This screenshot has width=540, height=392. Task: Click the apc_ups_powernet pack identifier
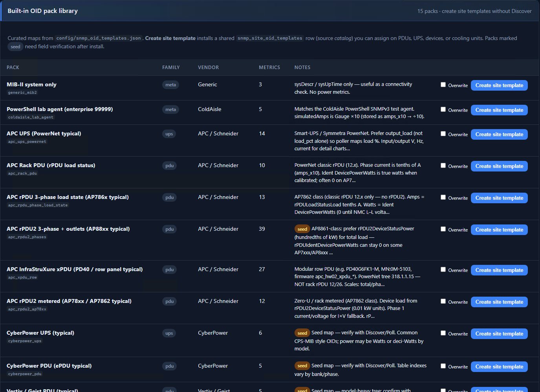point(27,142)
